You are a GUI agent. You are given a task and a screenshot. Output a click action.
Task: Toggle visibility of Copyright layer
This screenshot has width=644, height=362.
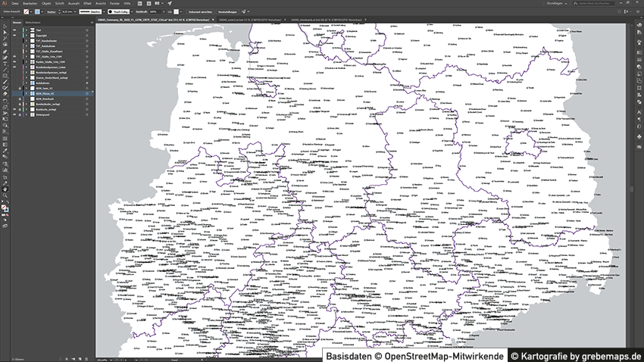point(14,36)
